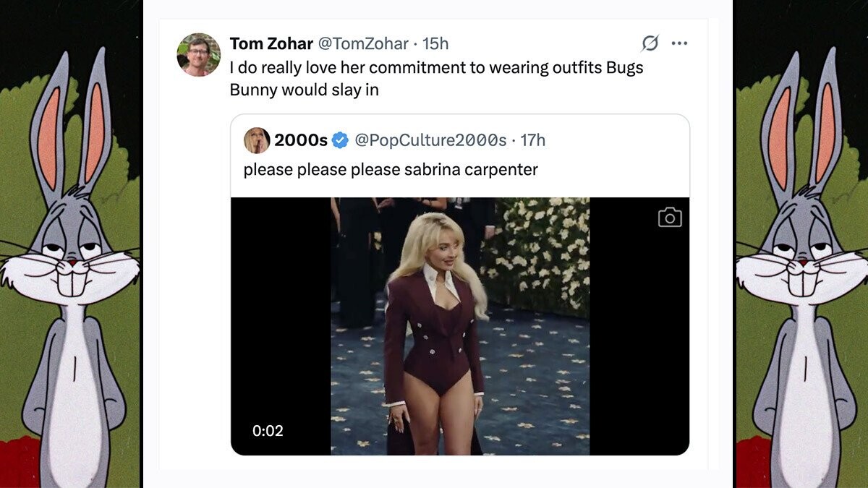
Task: Click the 17h quoted post timestamp
Action: (x=532, y=140)
